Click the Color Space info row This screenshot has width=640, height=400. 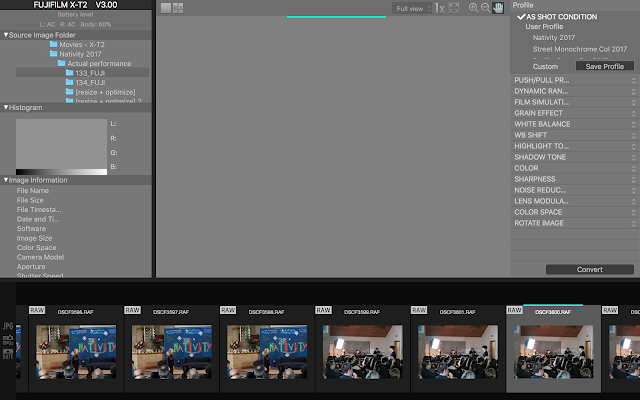(36, 248)
